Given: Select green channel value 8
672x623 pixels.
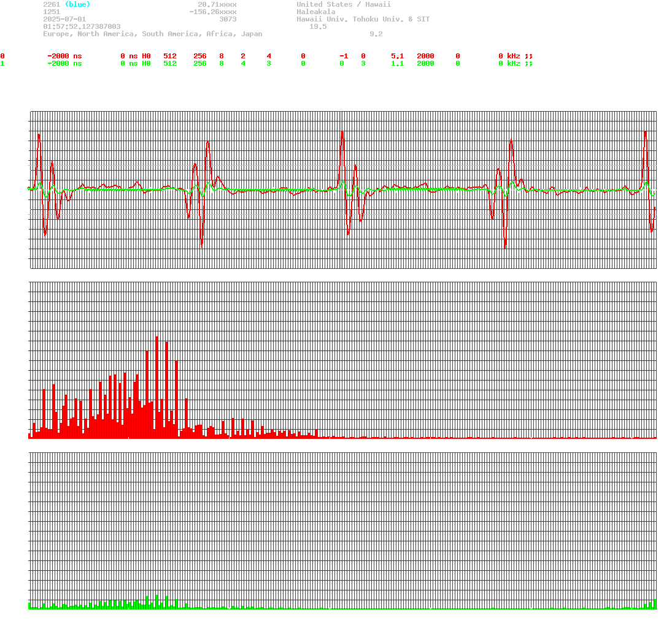Looking at the screenshot, I should point(222,63).
